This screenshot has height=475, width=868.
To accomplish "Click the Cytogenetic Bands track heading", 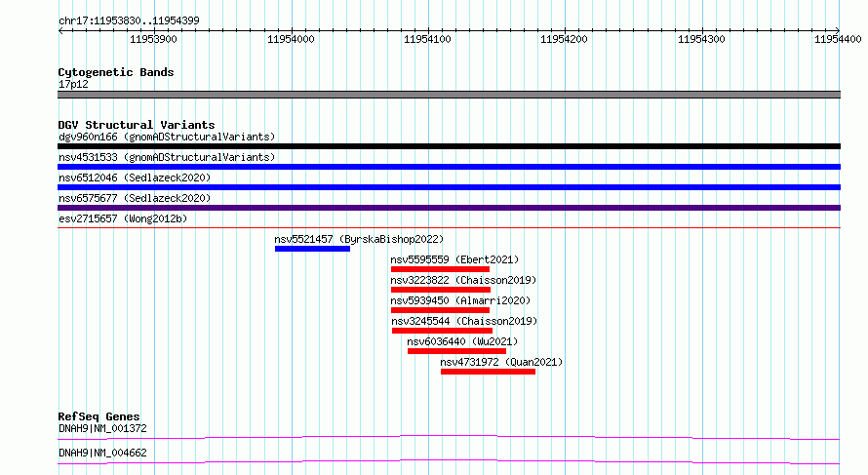I will (x=116, y=72).
